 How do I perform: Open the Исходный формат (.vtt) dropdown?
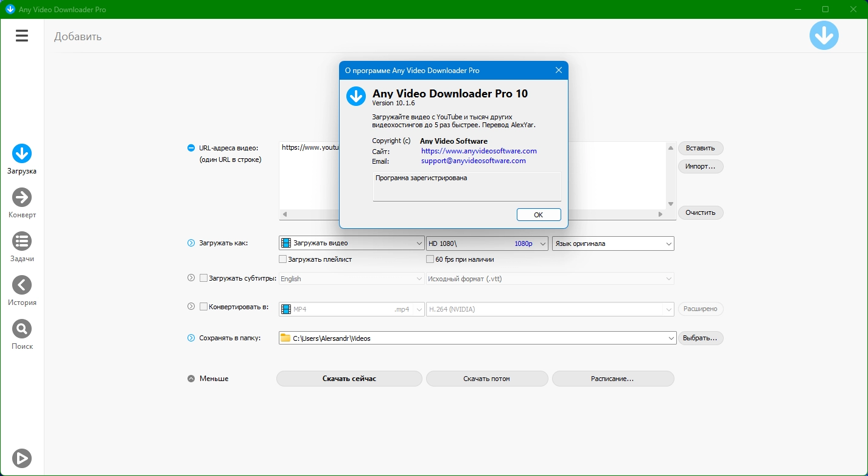[x=550, y=279]
